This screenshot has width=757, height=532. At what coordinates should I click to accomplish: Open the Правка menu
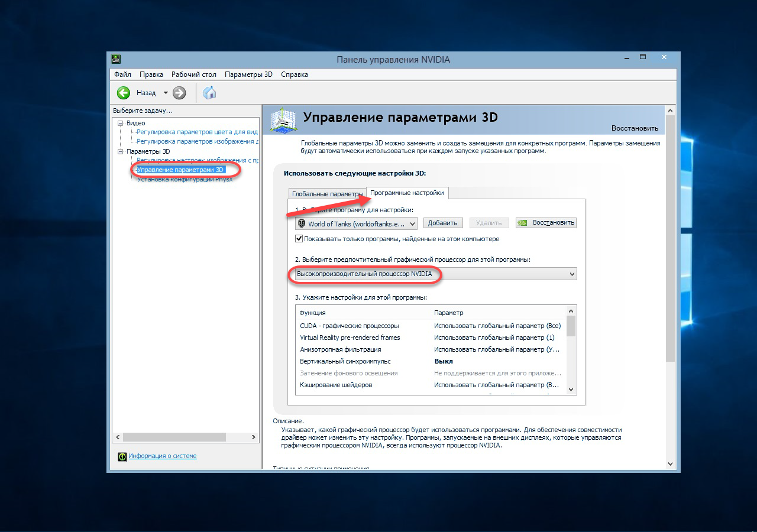click(x=151, y=74)
